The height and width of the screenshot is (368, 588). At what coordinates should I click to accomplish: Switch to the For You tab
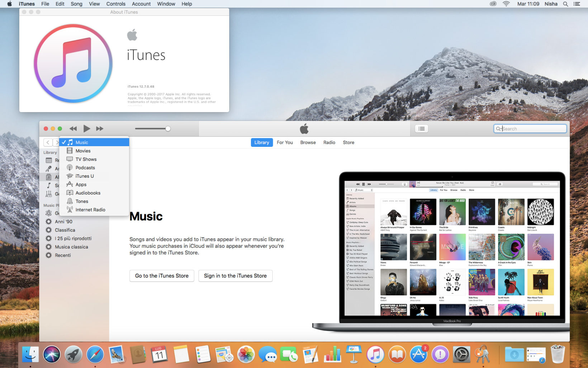coord(285,143)
